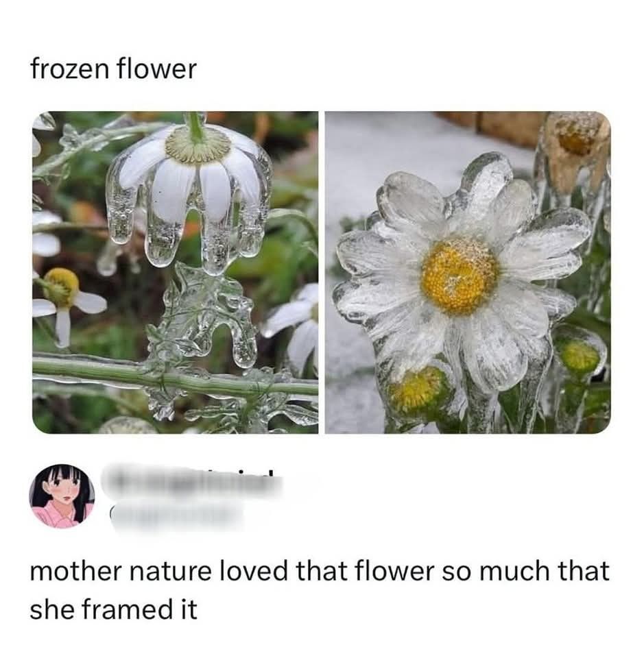
Task: Click the frozen green bud beside large daisy
Action: [x=580, y=355]
